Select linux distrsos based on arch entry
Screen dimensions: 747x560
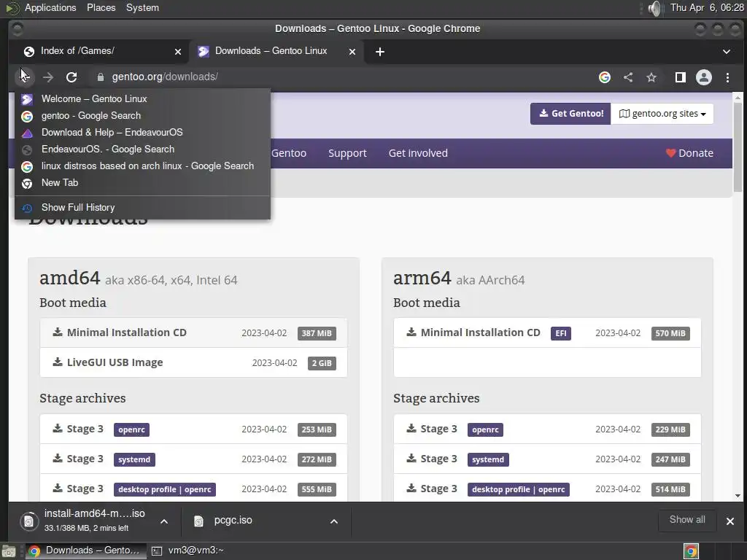[x=142, y=166]
